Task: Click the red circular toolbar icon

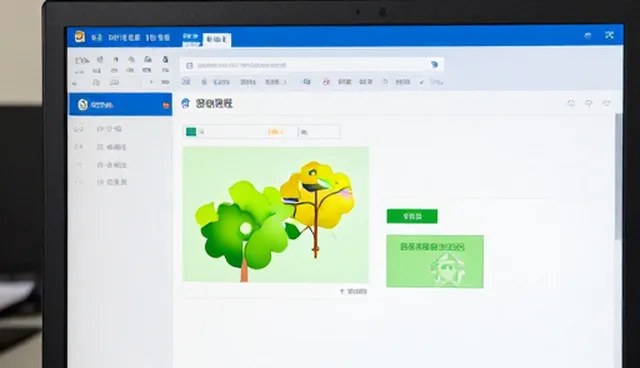Action: point(326,82)
